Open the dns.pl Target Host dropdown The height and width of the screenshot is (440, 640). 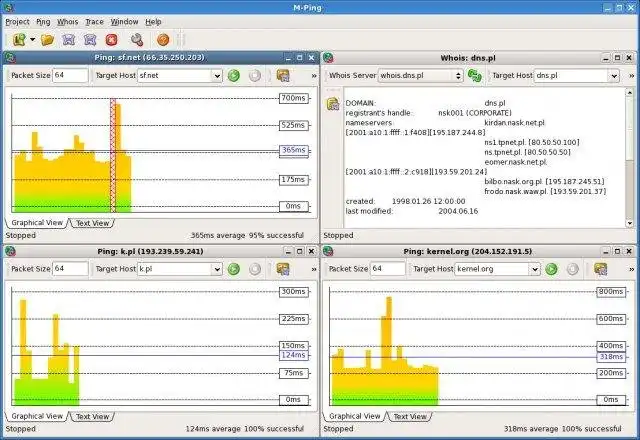[x=614, y=76]
